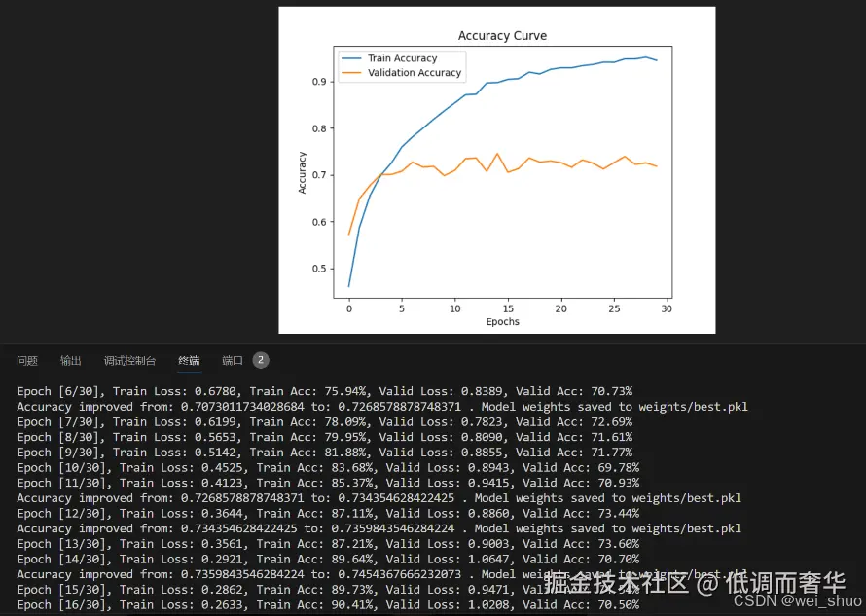Click the Epoch [12/30] terminal line
Image resolution: width=866 pixels, height=616 pixels.
(328, 513)
